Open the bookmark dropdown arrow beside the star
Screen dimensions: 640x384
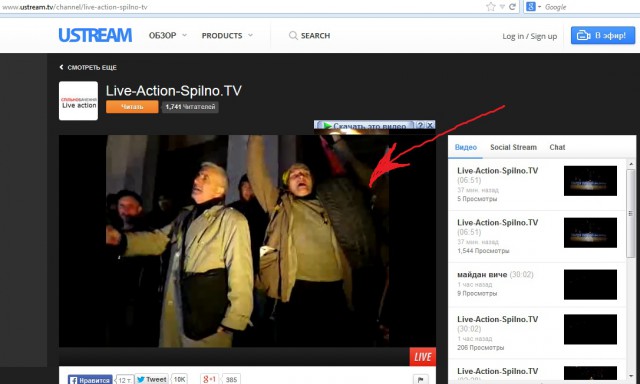click(502, 7)
